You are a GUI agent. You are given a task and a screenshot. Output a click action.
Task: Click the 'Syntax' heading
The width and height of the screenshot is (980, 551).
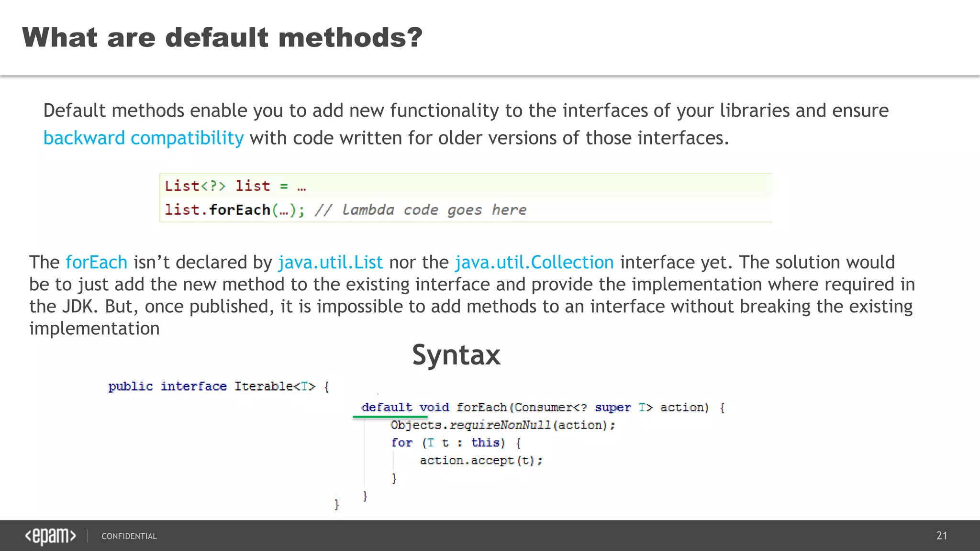coord(456,355)
